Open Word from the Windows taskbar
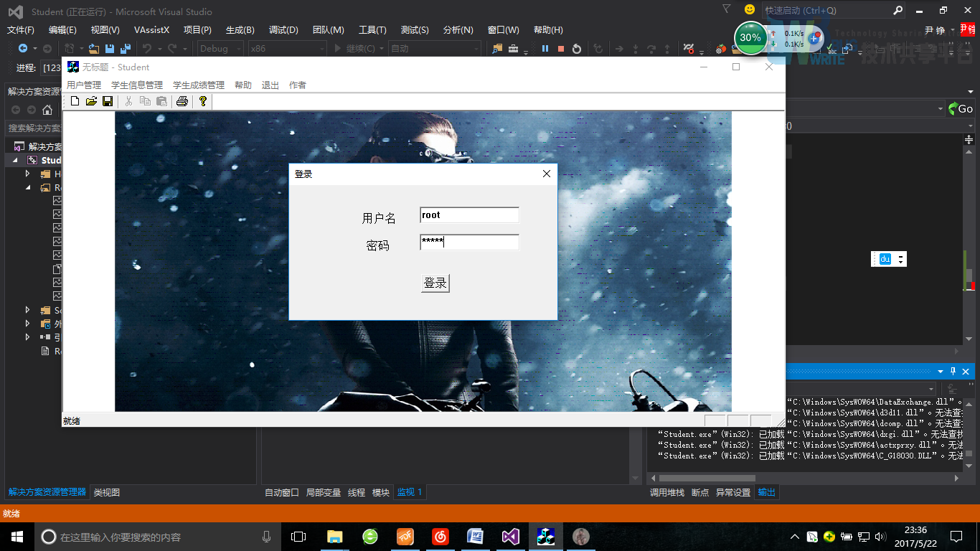 click(x=475, y=536)
